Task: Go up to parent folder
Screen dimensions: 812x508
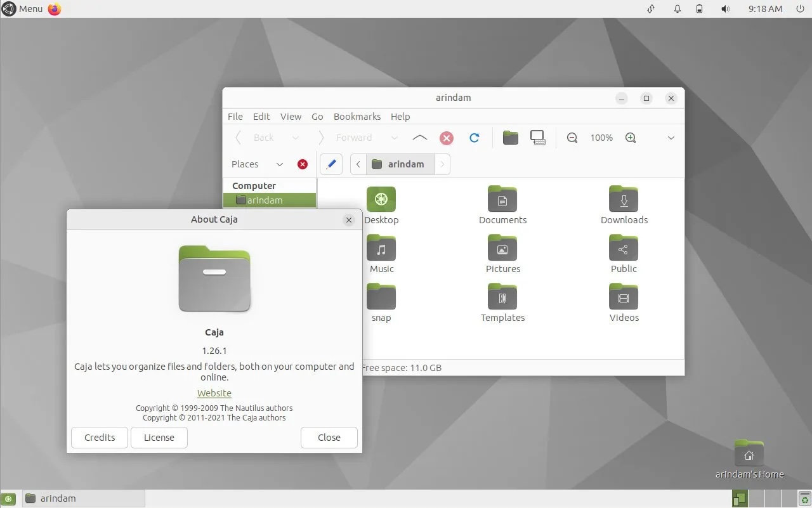Action: [419, 138]
